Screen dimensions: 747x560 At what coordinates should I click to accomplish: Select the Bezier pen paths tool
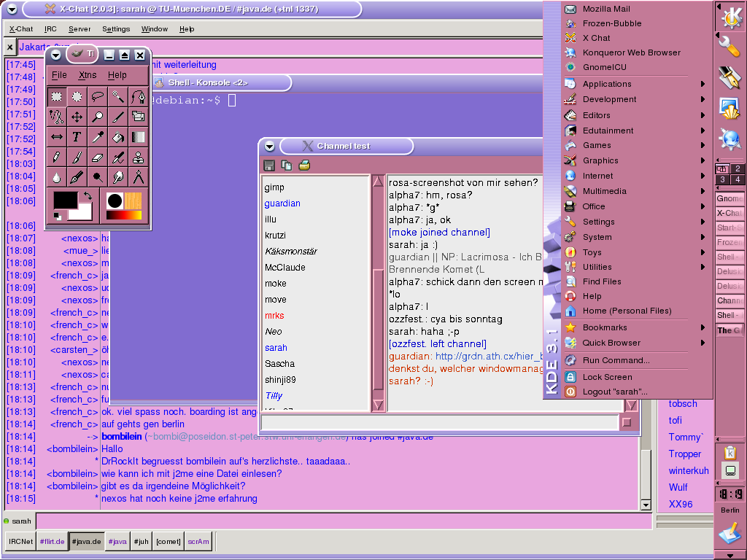point(139,97)
